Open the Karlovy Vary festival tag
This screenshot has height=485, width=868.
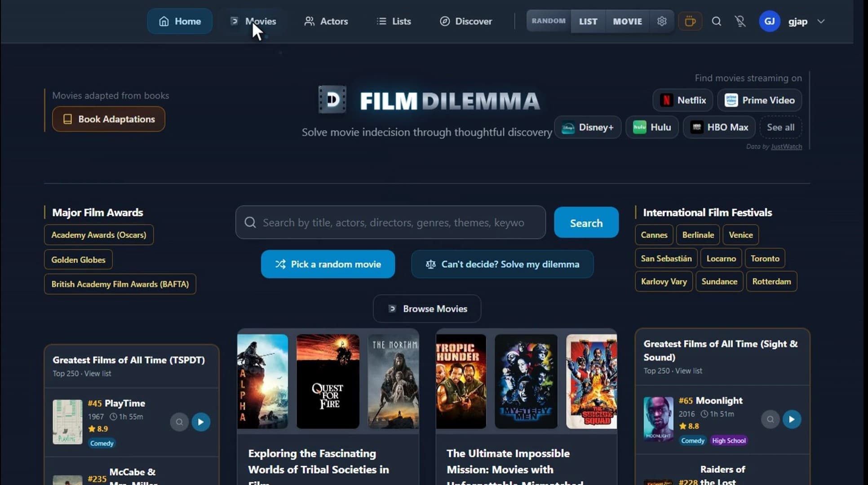click(x=664, y=282)
